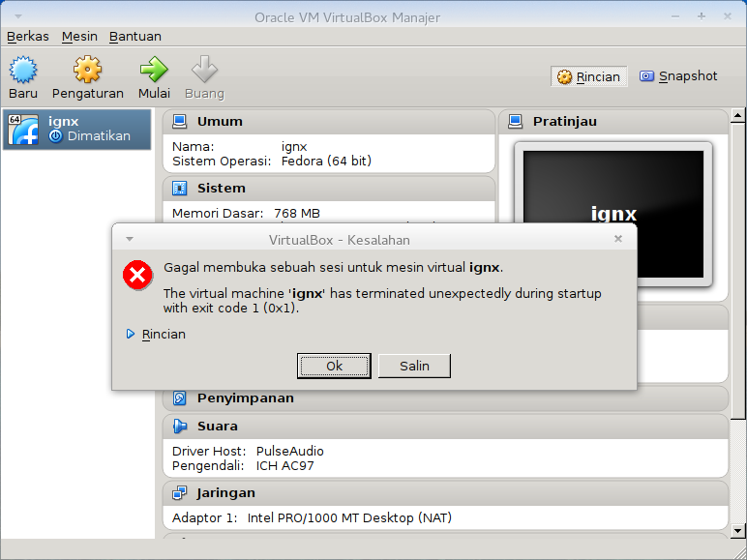Click the Sistem section chip icon

coord(180,188)
